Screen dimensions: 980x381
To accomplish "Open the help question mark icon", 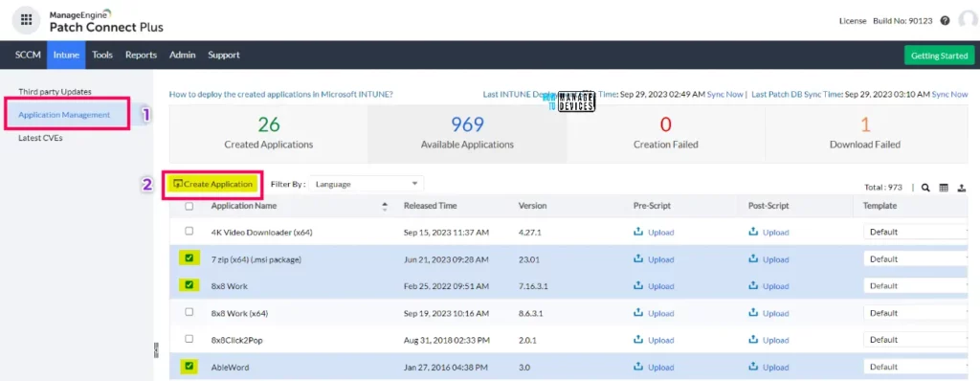I will point(945,21).
